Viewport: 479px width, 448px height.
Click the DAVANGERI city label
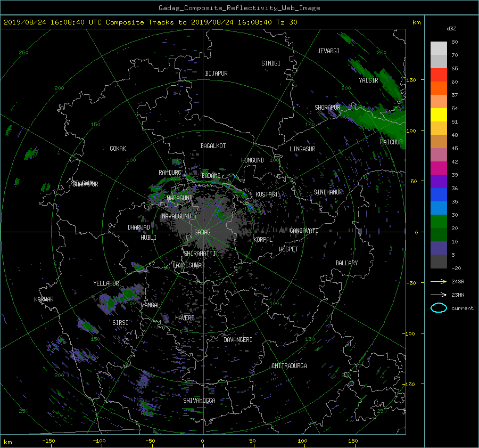point(238,340)
